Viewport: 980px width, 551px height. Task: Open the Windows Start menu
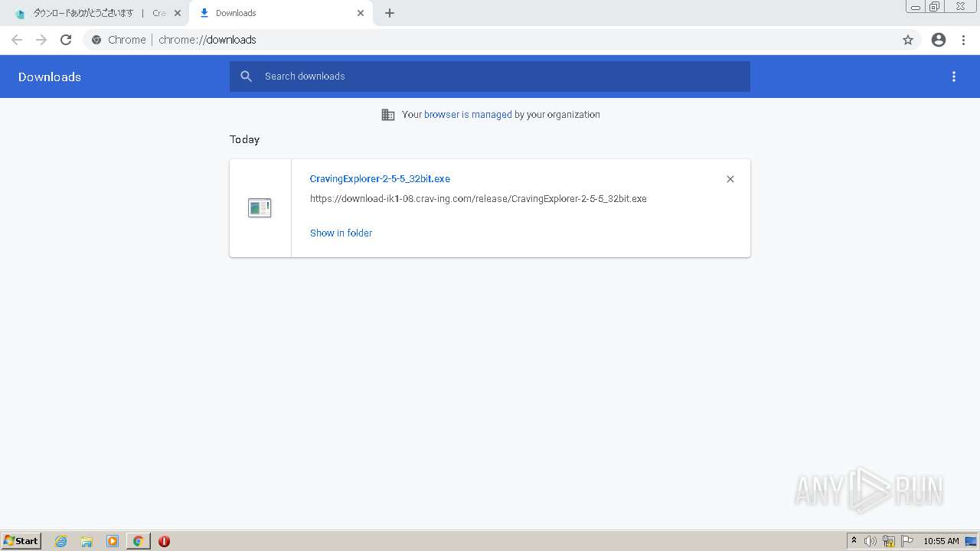click(x=21, y=541)
